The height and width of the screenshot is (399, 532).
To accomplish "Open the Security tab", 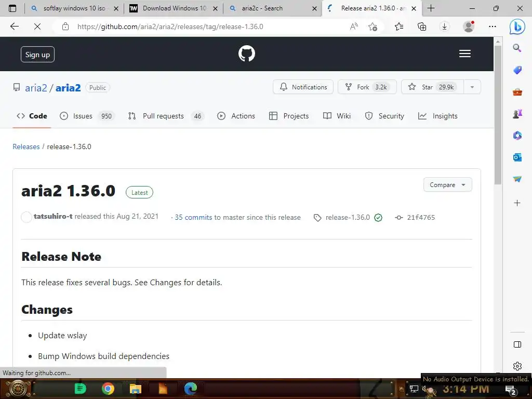I will coord(384,116).
